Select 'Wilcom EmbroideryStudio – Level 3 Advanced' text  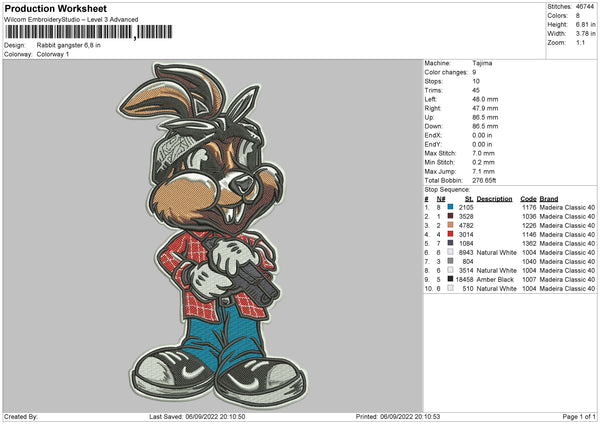pyautogui.click(x=71, y=20)
